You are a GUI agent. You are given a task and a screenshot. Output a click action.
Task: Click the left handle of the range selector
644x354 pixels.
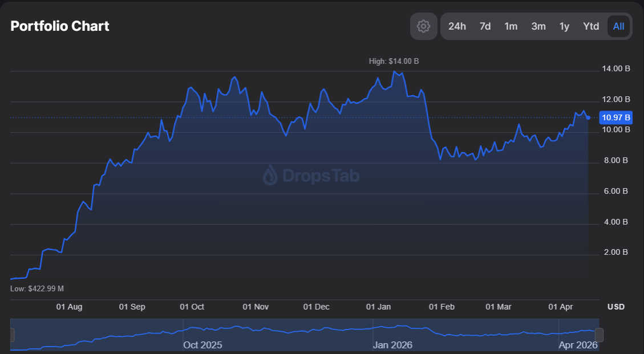coord(13,333)
